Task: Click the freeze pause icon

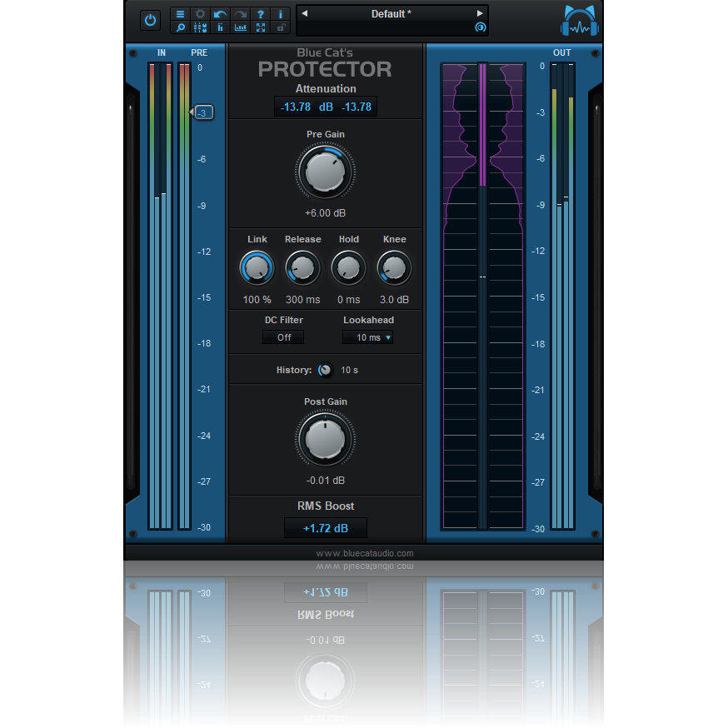Action: tap(220, 27)
